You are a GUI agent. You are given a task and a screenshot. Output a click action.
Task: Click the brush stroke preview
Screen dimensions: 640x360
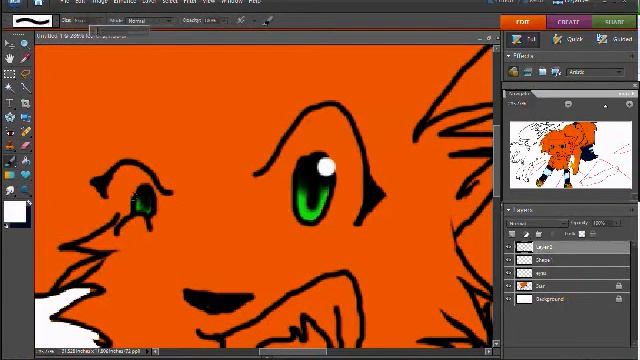[32, 21]
